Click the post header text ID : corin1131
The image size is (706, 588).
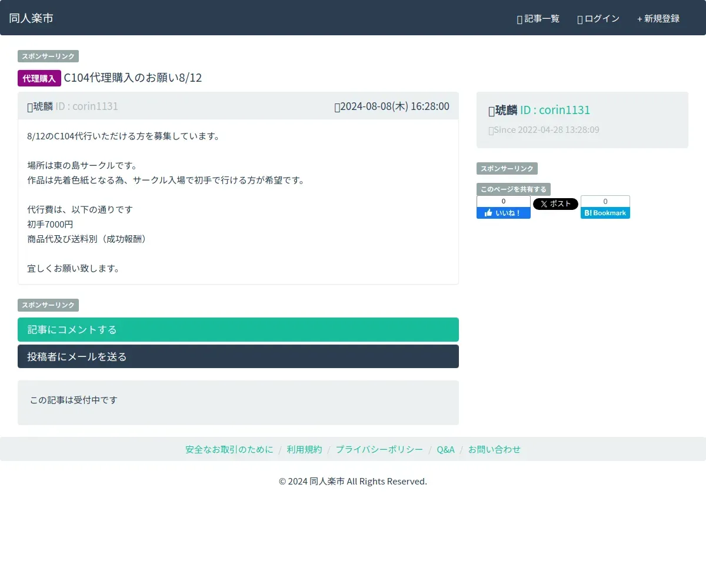[x=86, y=106]
